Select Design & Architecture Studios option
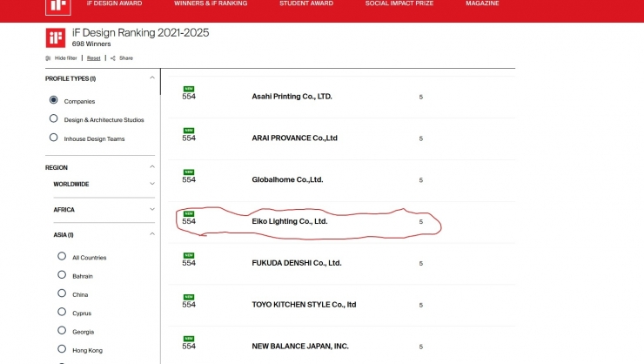The image size is (644, 364). click(x=53, y=118)
